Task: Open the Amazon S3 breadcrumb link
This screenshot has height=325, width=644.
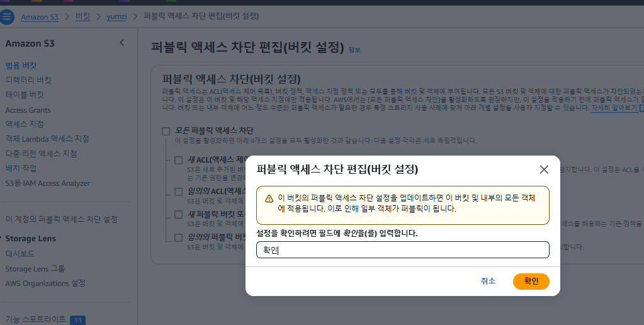Action: pyautogui.click(x=40, y=17)
